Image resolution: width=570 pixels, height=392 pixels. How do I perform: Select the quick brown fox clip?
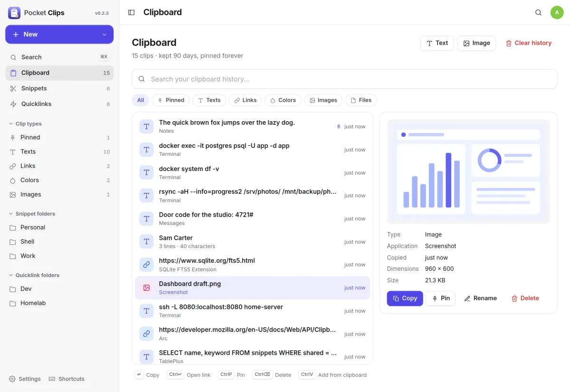(x=252, y=126)
